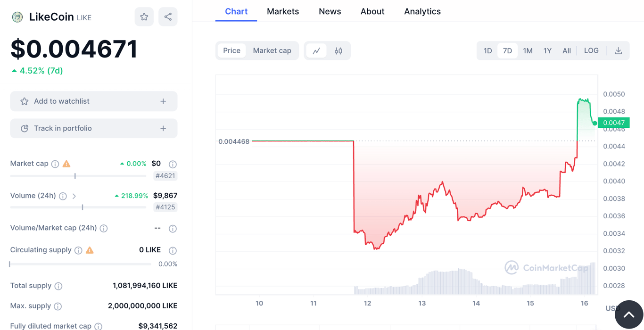Switch to line chart view
Screen dimensions: 644x330
click(316, 50)
